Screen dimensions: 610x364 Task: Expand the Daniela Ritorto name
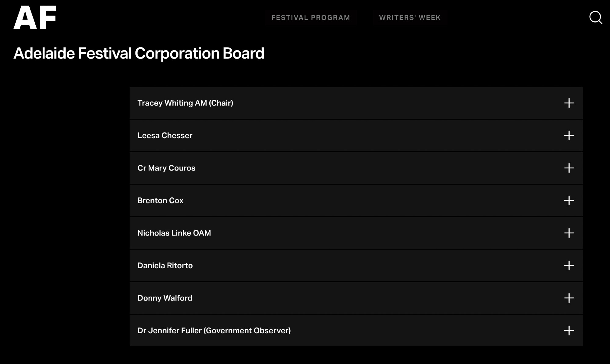165,265
